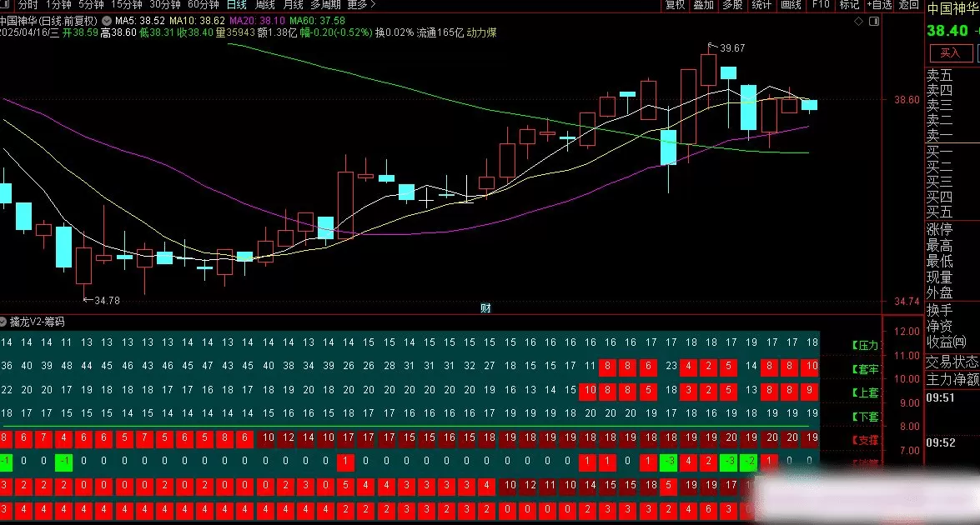Viewport: 980px width, 525px height.
Task: Click the 财 financial marker on chart
Action: pos(485,308)
